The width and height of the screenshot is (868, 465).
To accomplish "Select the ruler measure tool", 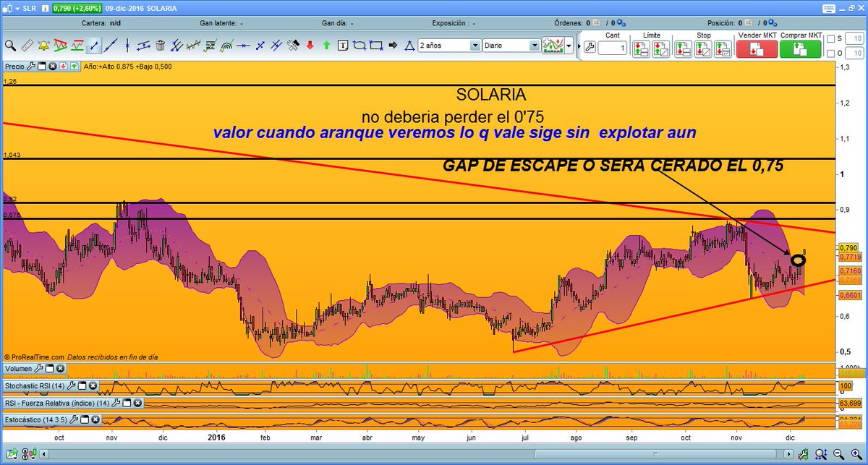I will (27, 45).
